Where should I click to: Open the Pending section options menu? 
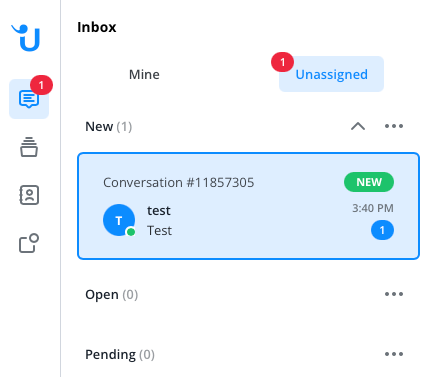[x=394, y=354]
